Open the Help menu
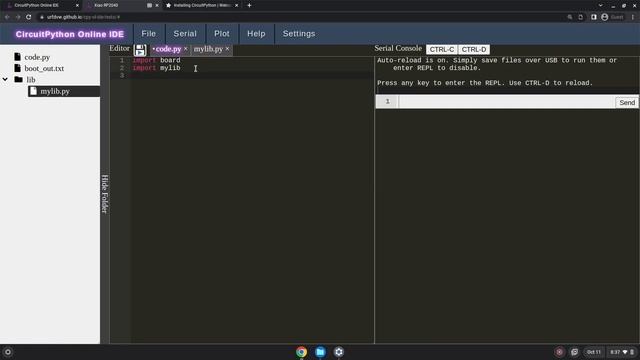Image resolution: width=640 pixels, height=360 pixels. 256,34
